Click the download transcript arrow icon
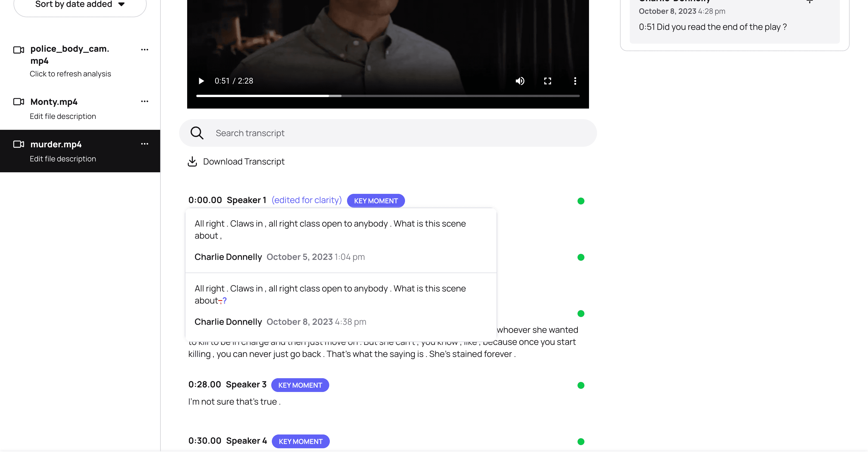 point(192,161)
